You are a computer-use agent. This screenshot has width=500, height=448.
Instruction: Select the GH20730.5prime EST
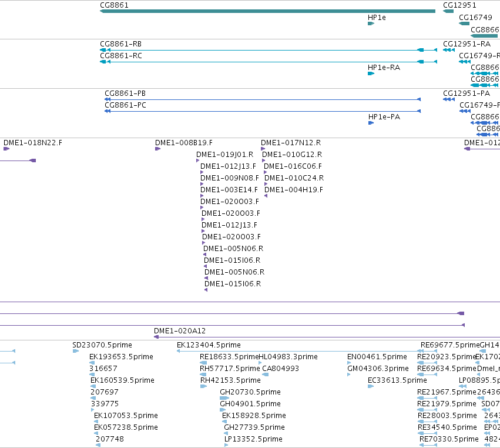224,398
